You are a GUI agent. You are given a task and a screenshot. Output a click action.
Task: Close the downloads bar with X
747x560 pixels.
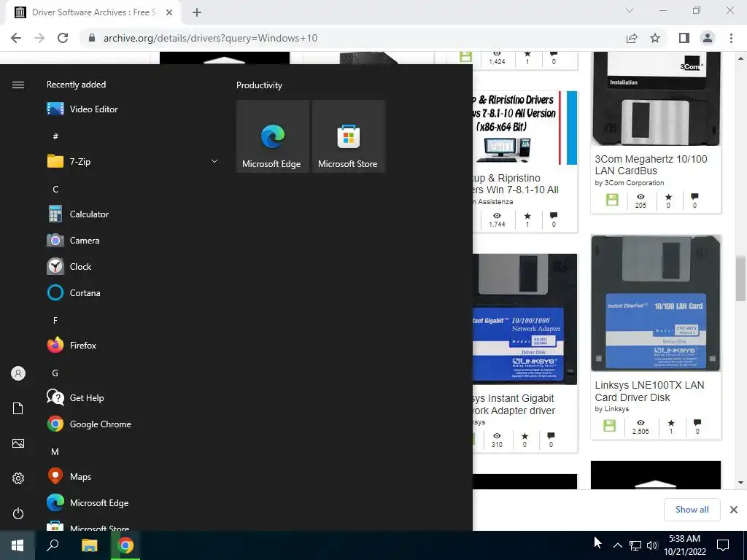[x=734, y=510]
